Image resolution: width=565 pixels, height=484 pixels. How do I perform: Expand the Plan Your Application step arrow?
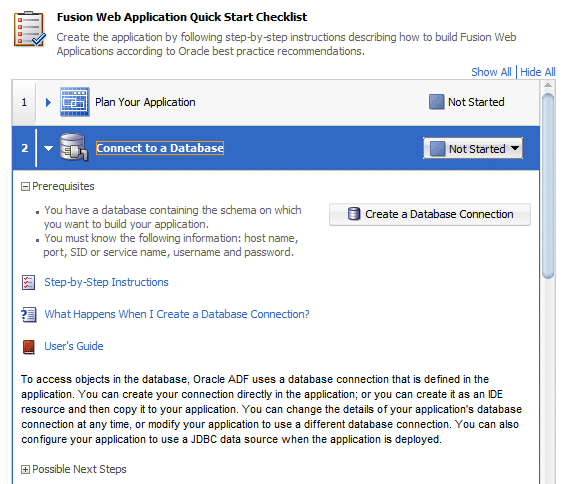click(x=48, y=103)
